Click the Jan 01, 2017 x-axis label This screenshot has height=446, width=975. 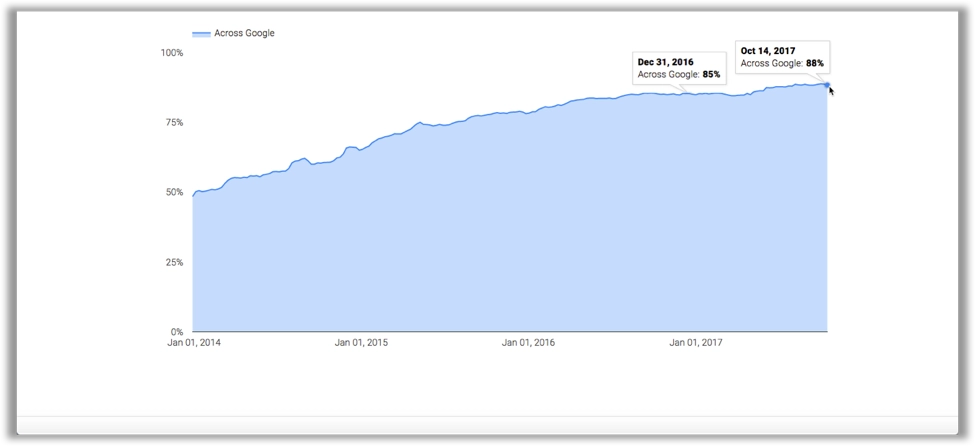[x=696, y=343]
